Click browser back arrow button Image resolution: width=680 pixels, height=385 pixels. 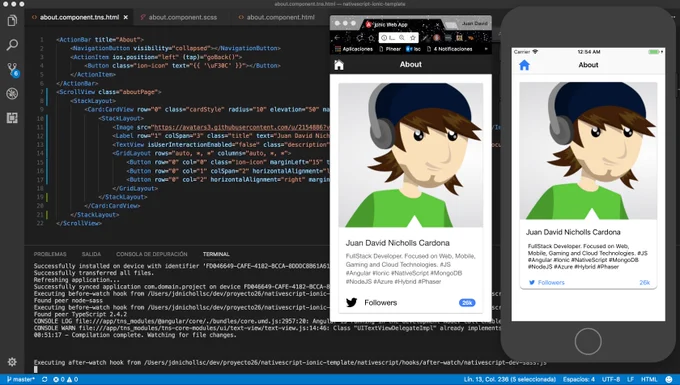338,38
